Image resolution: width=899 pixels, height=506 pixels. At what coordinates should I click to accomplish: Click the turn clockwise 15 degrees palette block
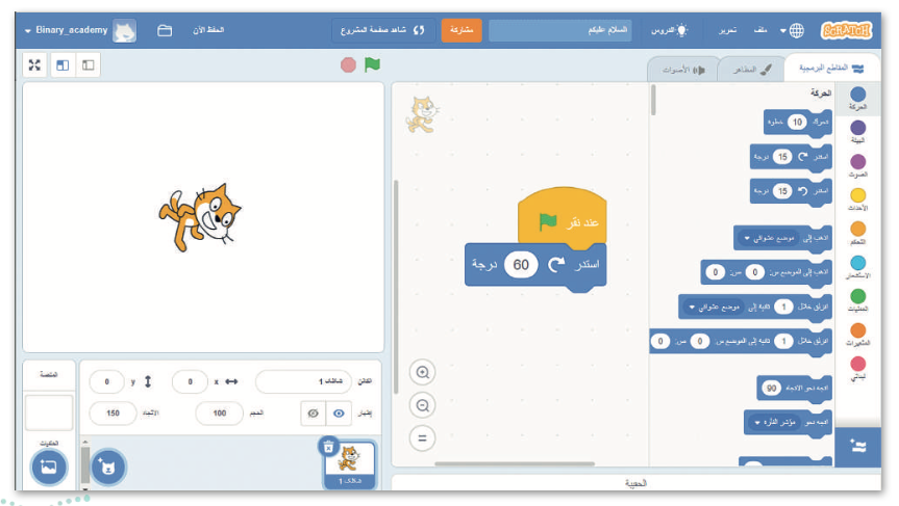coord(791,156)
